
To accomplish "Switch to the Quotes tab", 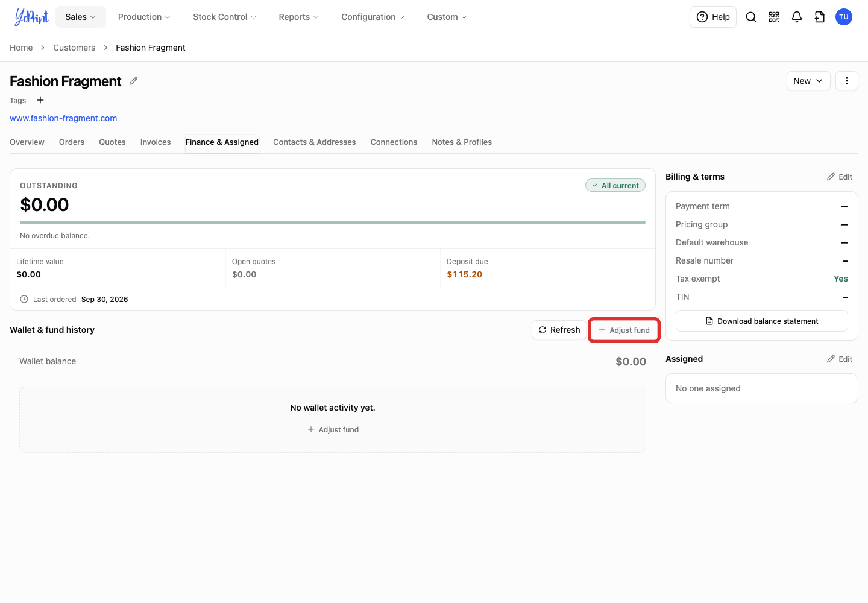I will (112, 142).
